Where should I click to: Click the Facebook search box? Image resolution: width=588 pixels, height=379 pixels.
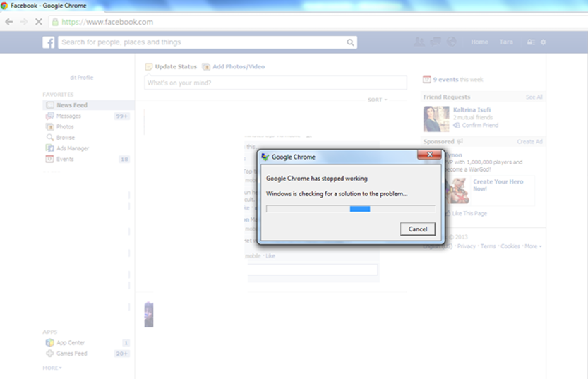click(x=208, y=42)
